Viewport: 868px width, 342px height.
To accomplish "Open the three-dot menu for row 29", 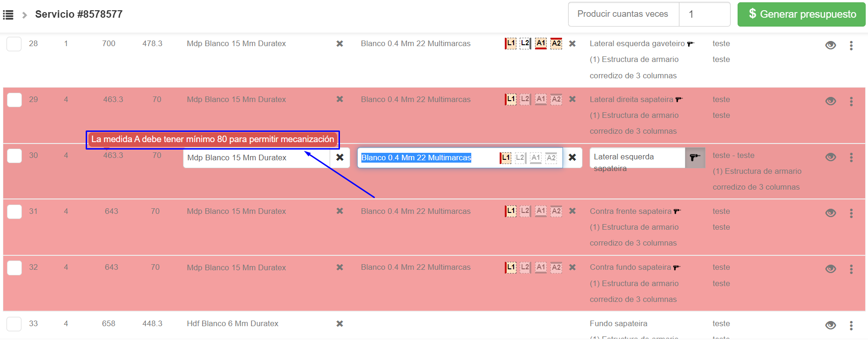I will pos(851,102).
